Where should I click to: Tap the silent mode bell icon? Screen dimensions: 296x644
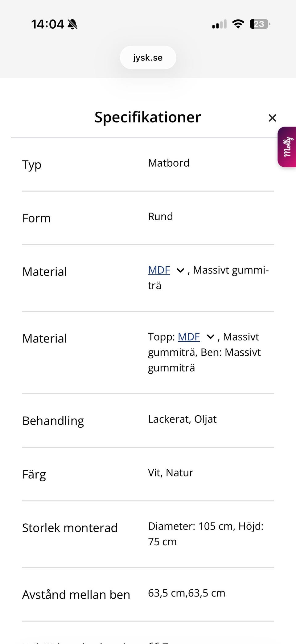pyautogui.click(x=72, y=24)
